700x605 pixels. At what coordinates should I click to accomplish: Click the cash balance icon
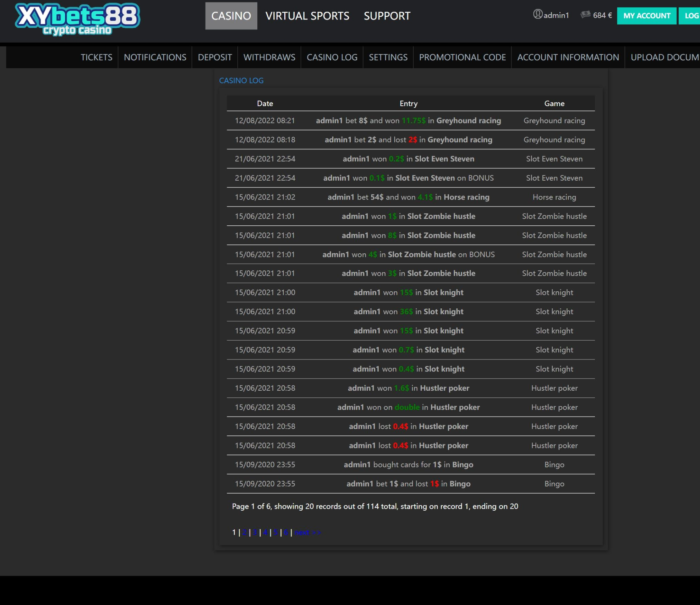(x=585, y=15)
